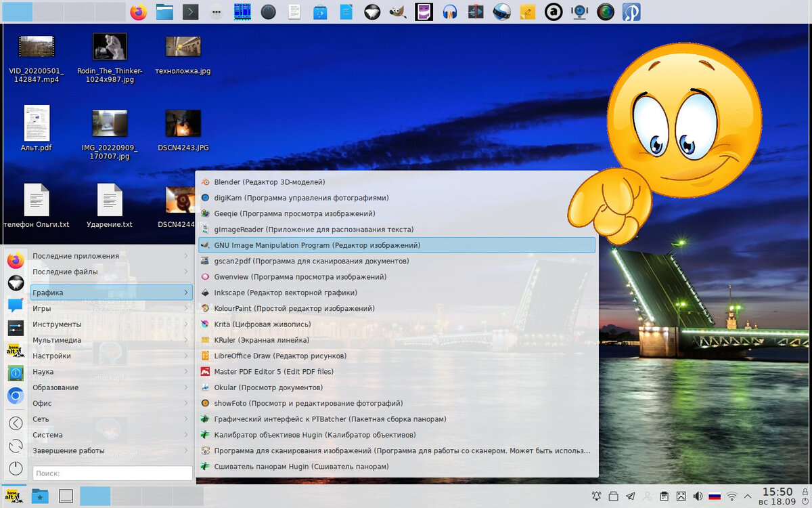The height and width of the screenshot is (508, 812).
Task: Select the техноложка.jpg desktop thumbnail
Action: (x=183, y=53)
